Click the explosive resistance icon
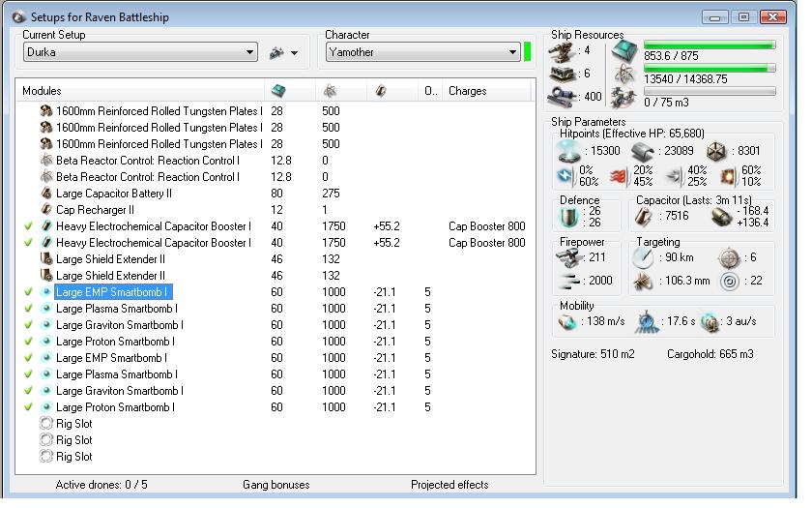 click(726, 175)
